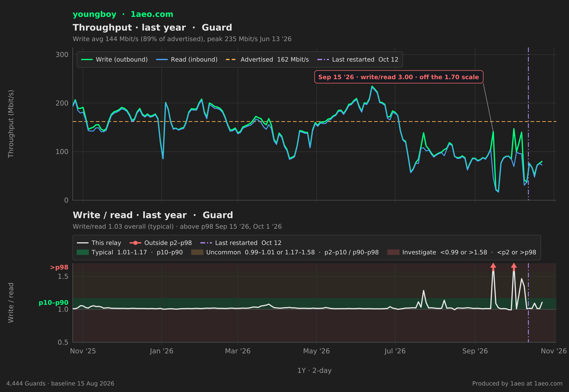Click the 'Write / read' y-axis title
Screen dimensions: 569x392
point(11,303)
